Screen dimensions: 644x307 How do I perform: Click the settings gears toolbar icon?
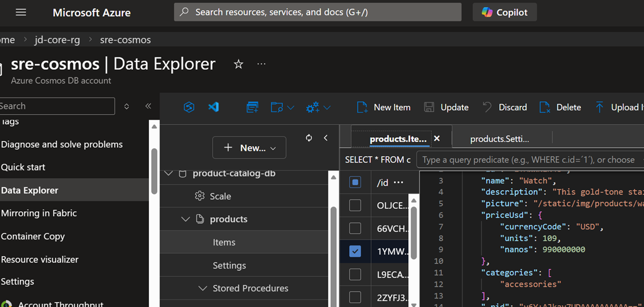click(313, 108)
